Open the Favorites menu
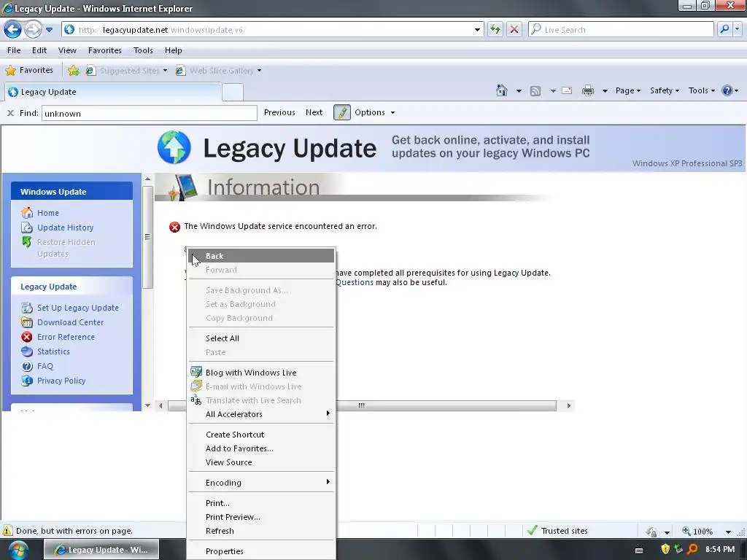Viewport: 747px width, 560px height. point(105,50)
